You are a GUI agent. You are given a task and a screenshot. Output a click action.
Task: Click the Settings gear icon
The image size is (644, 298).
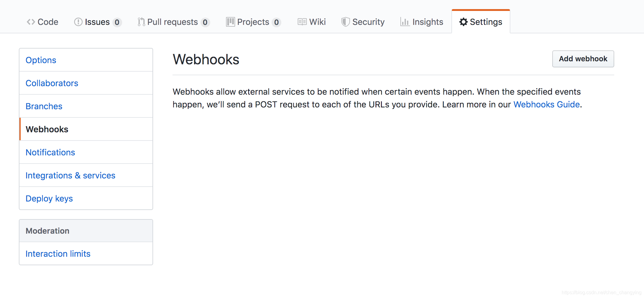(x=463, y=22)
